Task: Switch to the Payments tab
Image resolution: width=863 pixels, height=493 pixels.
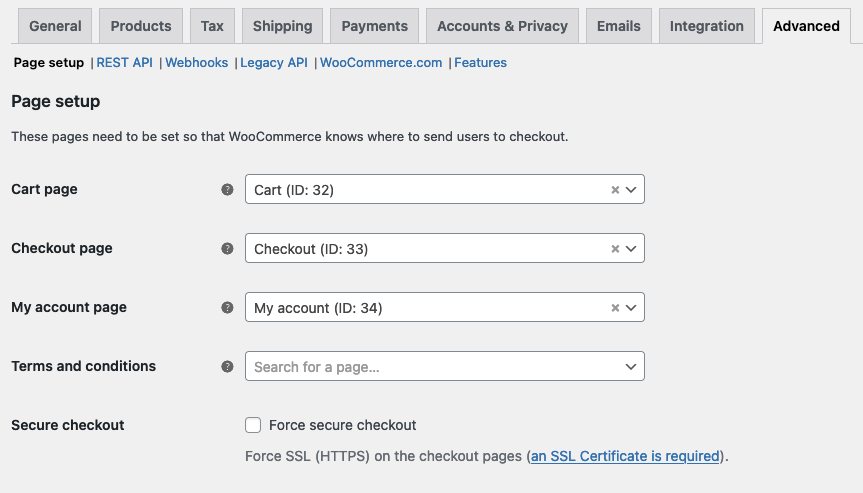Action: pos(375,26)
